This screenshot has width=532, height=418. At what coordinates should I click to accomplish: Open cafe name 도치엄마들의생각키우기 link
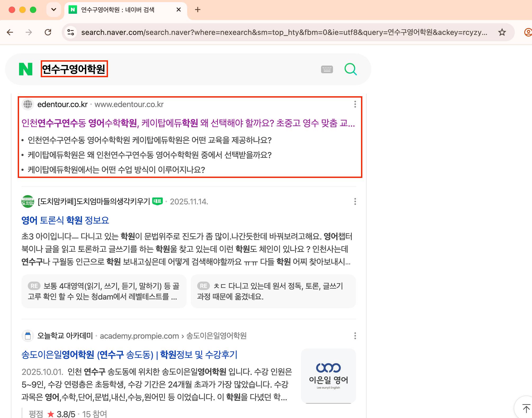pos(94,201)
